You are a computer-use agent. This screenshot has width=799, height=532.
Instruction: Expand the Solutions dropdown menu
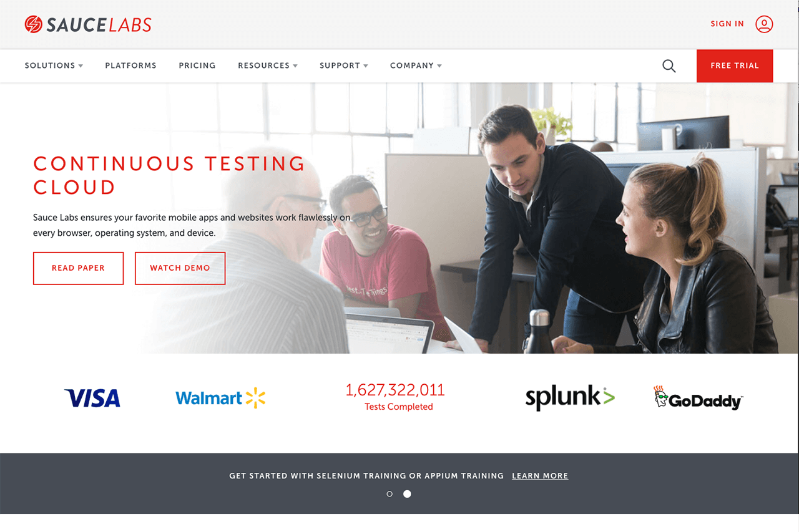click(54, 65)
